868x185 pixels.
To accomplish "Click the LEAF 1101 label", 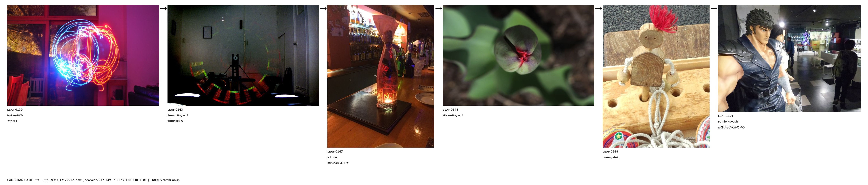I will click(725, 116).
